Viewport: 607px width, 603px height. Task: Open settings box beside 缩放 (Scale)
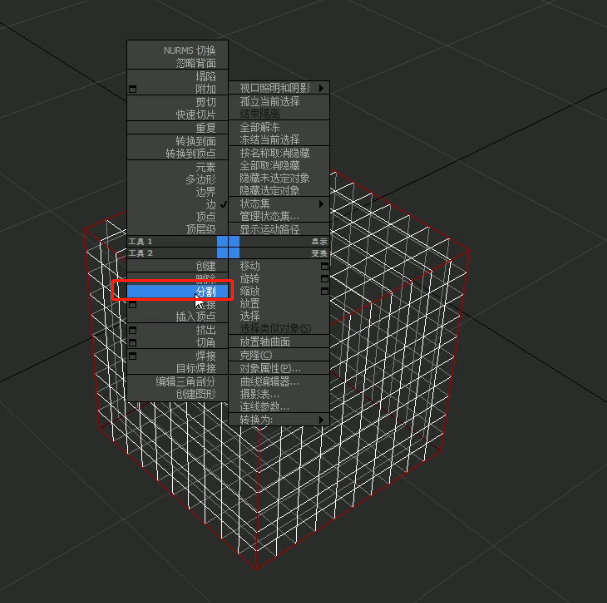coord(324,291)
